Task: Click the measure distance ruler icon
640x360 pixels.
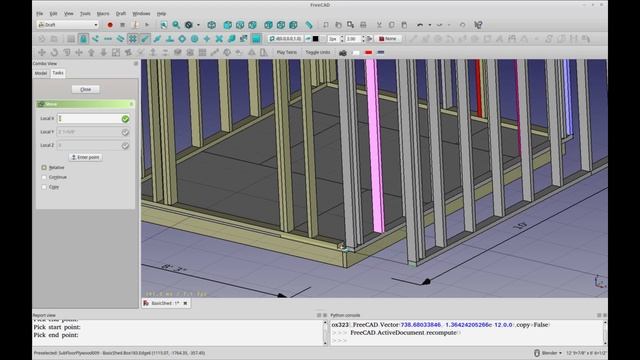Action: click(x=309, y=25)
